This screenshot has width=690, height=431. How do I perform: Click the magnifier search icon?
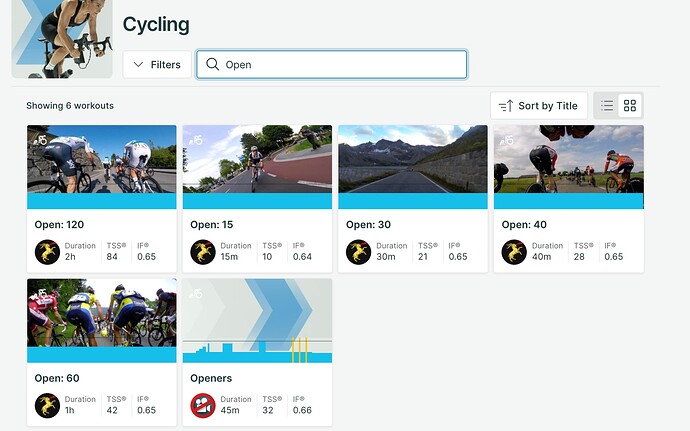point(212,65)
